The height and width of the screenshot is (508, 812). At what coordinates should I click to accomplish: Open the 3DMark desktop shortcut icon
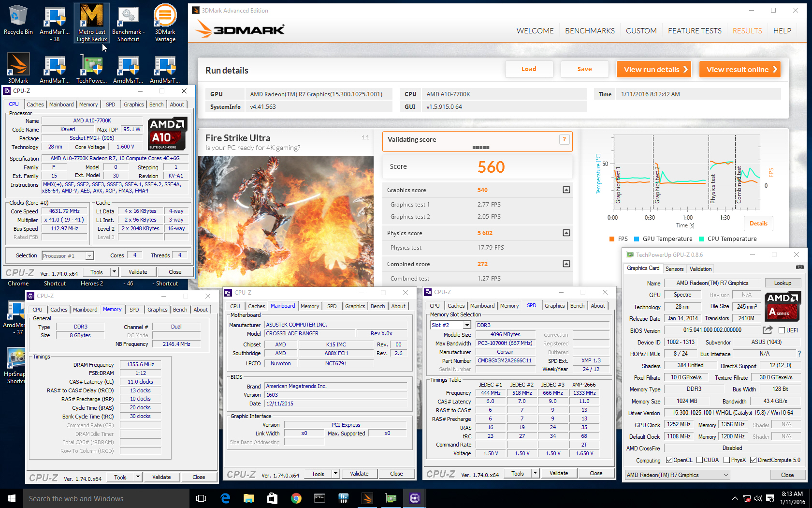click(x=18, y=68)
